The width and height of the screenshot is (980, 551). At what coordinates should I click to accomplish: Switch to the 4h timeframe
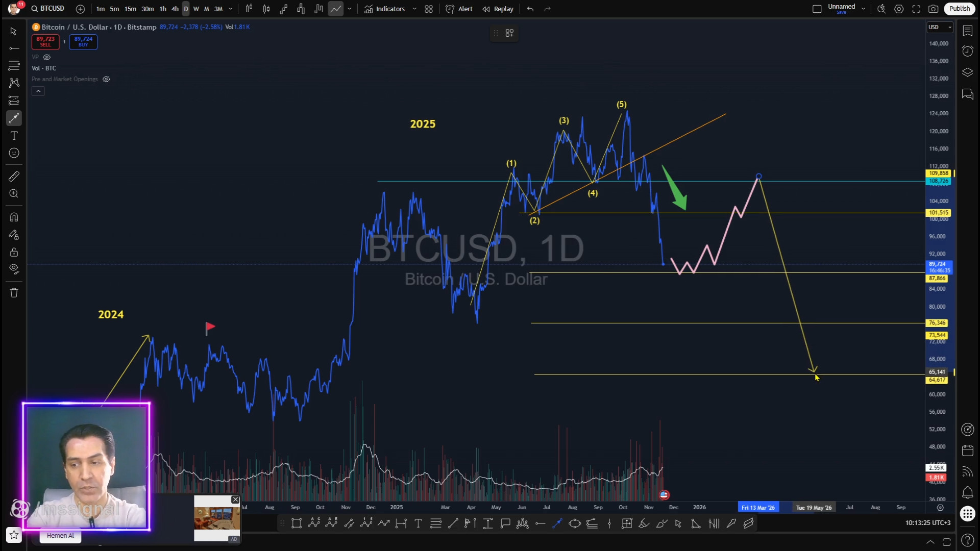tap(175, 9)
